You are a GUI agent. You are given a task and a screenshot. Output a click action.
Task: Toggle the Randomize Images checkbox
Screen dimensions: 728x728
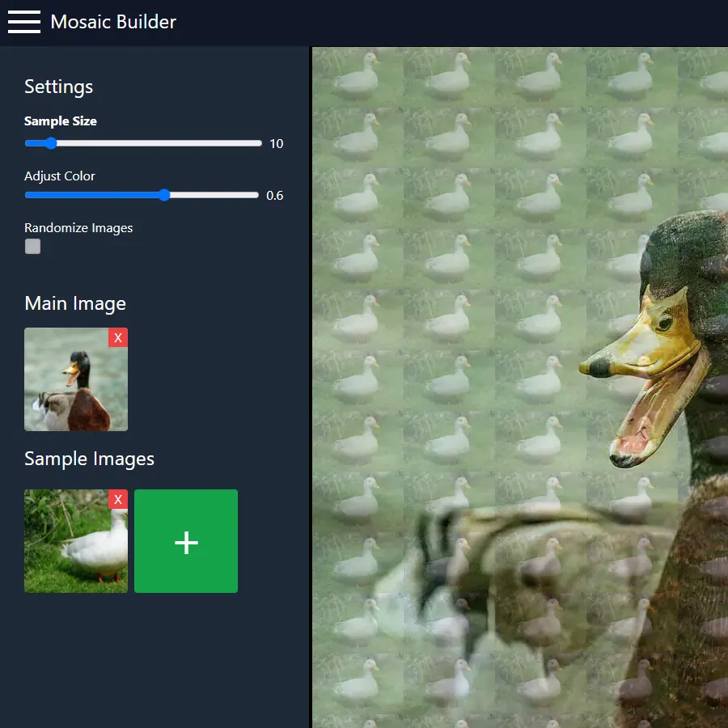click(x=32, y=247)
